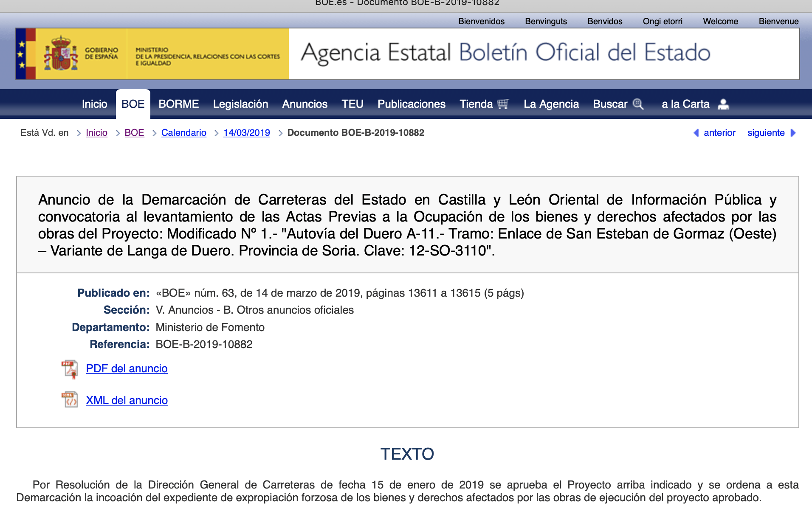Switch language to Ongi etorri (Basque)
Viewport: 812px width, 511px height.
[663, 21]
